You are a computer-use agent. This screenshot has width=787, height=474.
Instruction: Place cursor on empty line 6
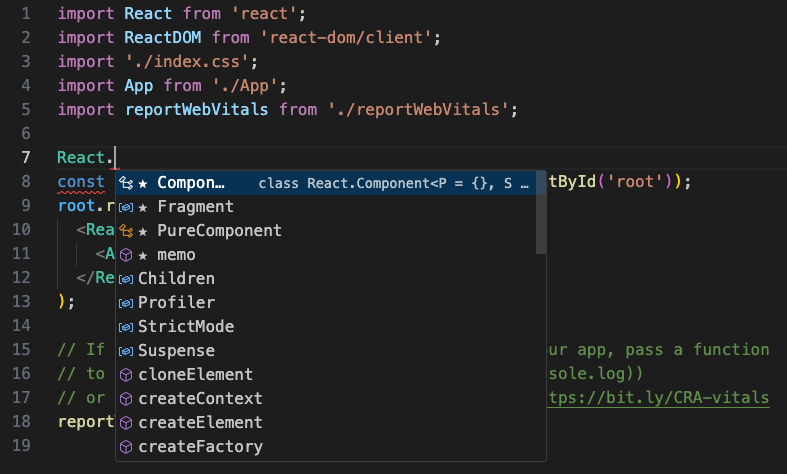click(x=300, y=134)
